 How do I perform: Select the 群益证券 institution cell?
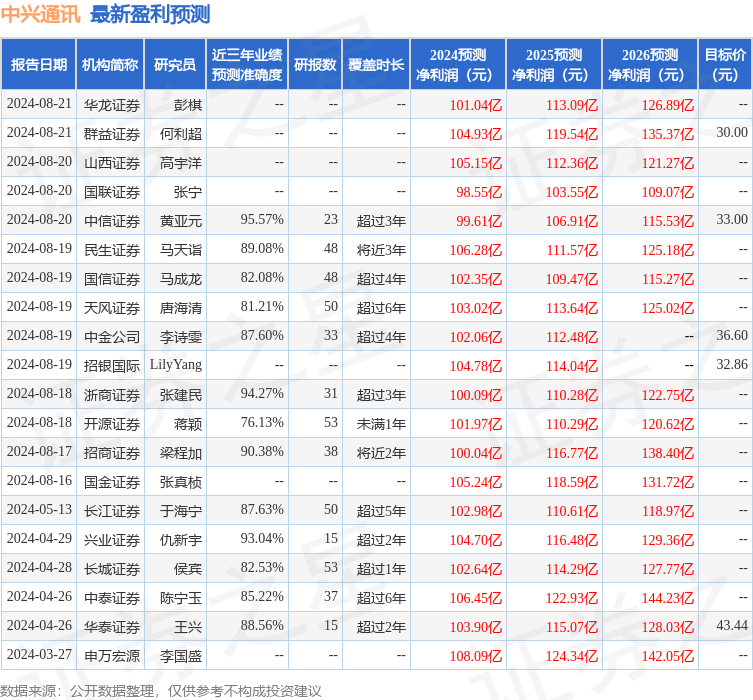111,133
